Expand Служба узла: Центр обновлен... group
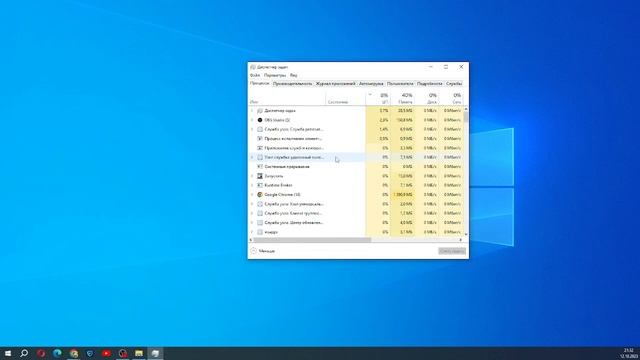Image resolution: width=640 pixels, height=360 pixels. [x=252, y=223]
